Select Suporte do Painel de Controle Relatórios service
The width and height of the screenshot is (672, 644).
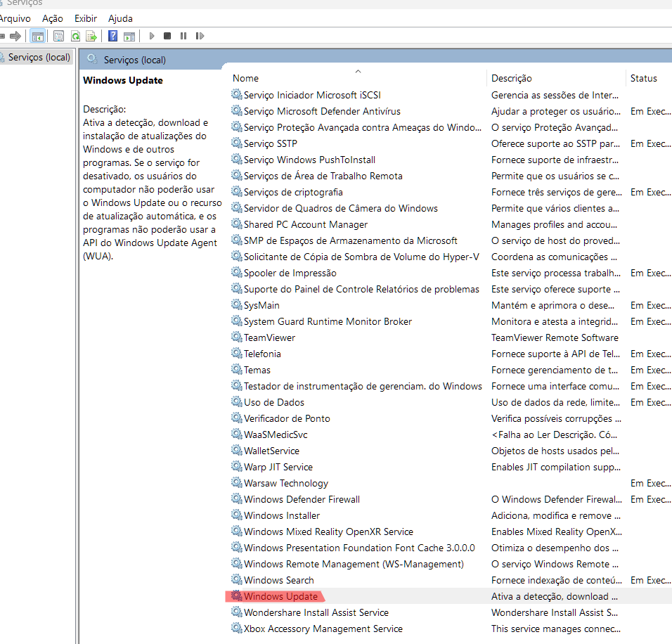[x=361, y=290]
